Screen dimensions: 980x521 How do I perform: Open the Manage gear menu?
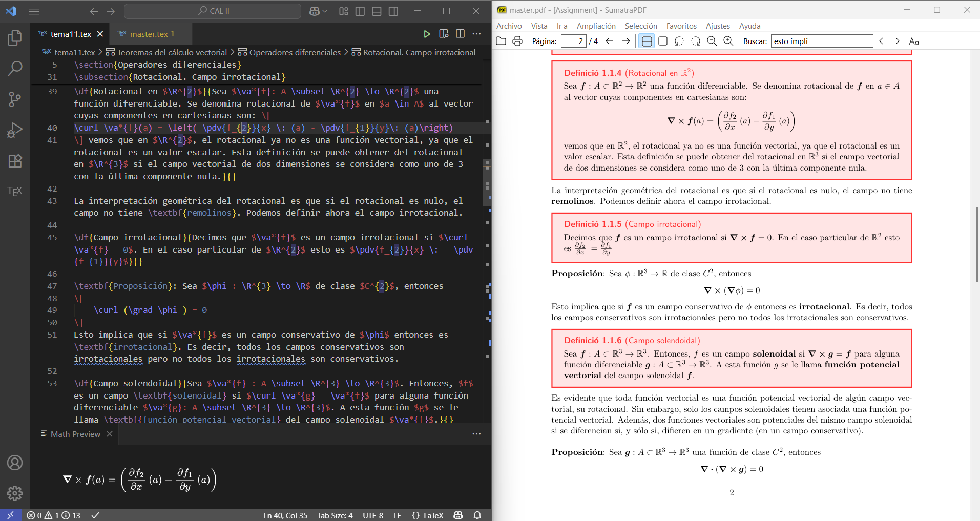click(15, 493)
